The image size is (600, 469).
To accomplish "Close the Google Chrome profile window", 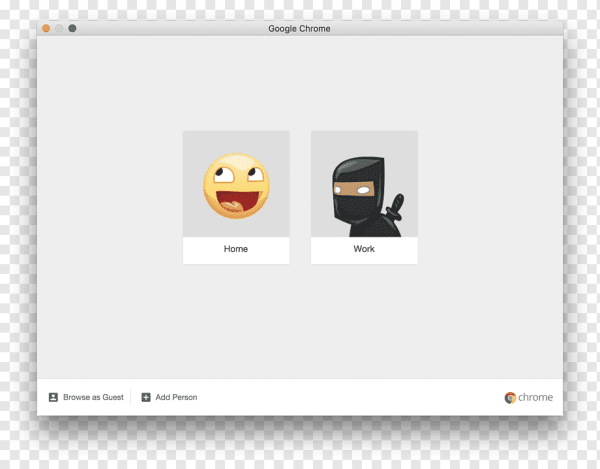I will [46, 28].
